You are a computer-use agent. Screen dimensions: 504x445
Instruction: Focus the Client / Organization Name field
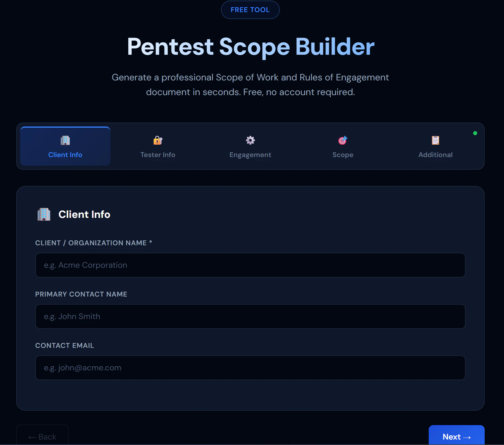point(250,265)
